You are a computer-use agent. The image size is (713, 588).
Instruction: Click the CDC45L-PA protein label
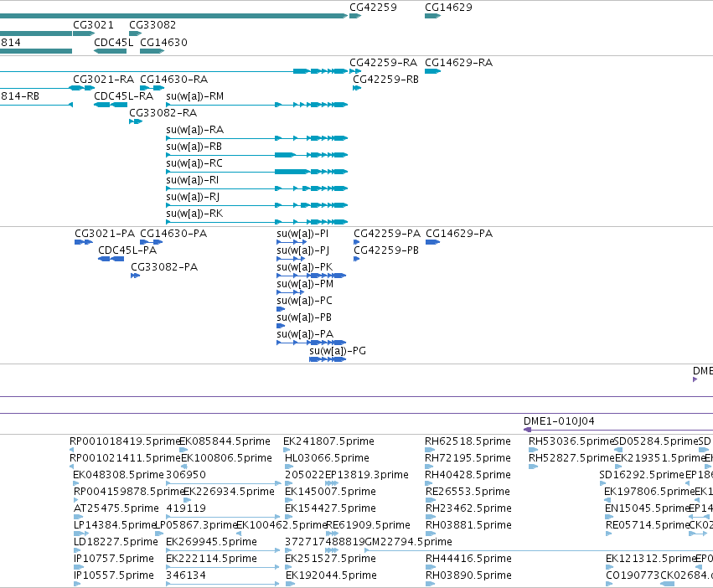coord(127,250)
